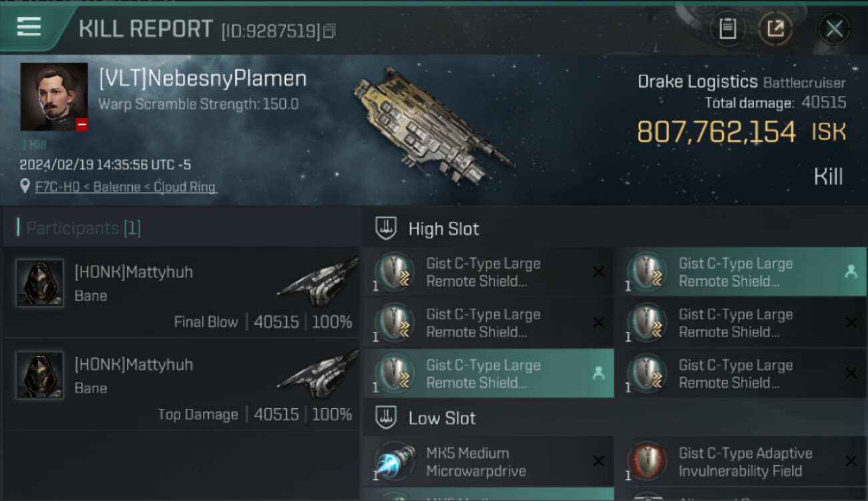Open the hamburger menu icon
The height and width of the screenshot is (501, 868).
point(29,27)
